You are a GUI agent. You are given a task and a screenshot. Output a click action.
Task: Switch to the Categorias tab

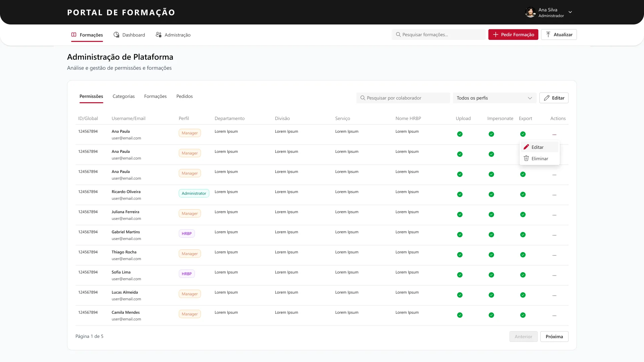124,97
